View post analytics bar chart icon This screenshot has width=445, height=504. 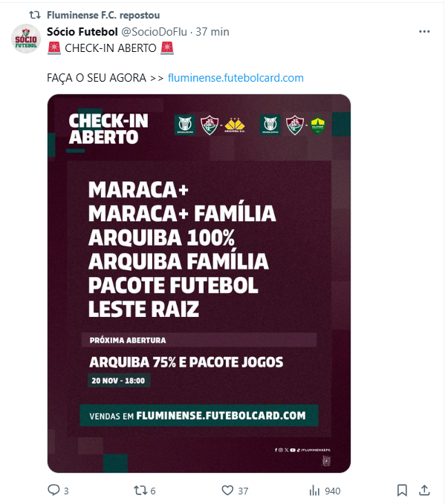click(x=314, y=491)
